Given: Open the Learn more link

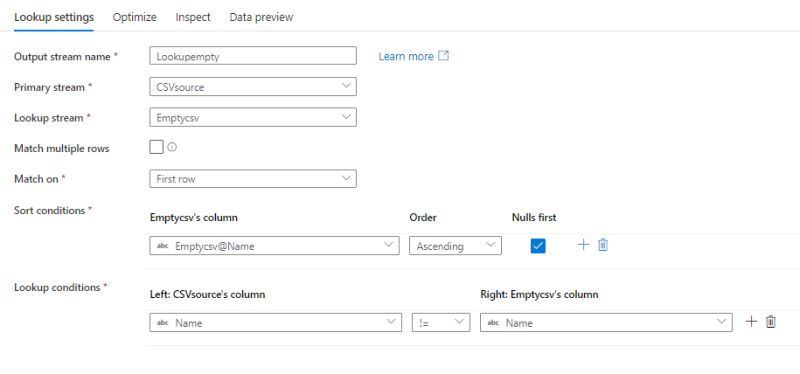Looking at the screenshot, I should [x=406, y=57].
